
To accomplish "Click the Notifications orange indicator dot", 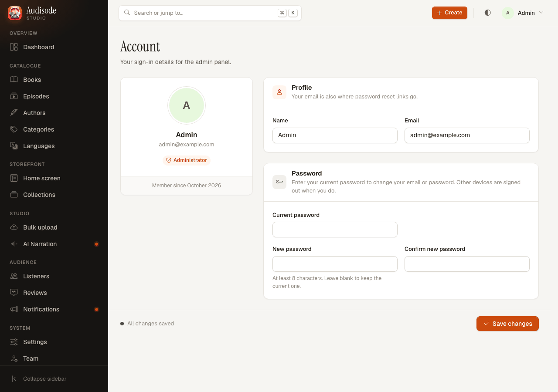I will [x=97, y=309].
